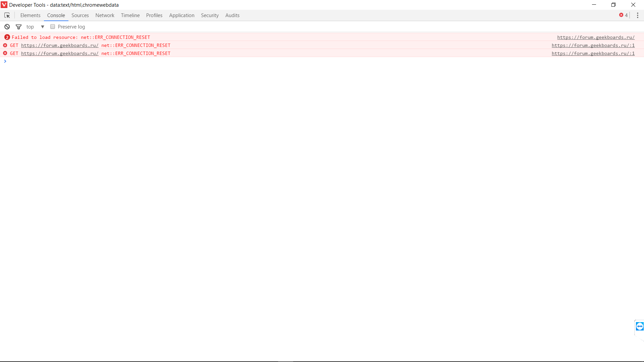Click the clear console icon
Screen dimensions: 644x362
(7, 27)
